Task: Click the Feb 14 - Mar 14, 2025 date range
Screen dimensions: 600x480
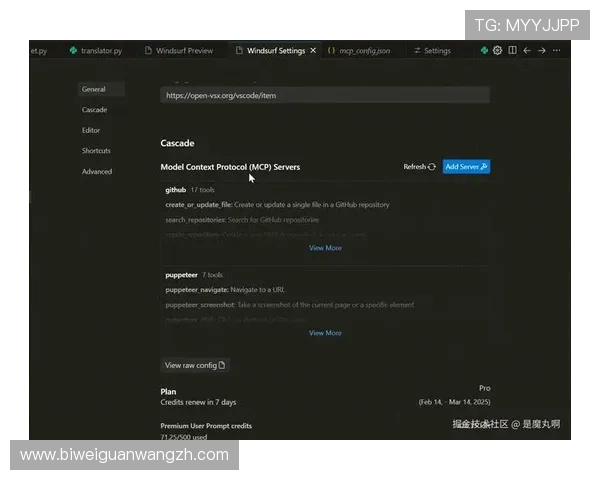Action: [454, 402]
